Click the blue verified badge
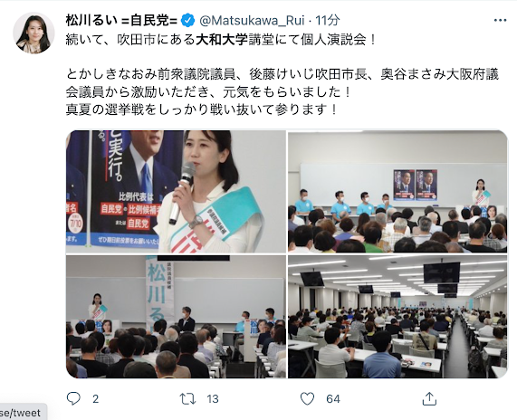517x420 pixels. point(188,21)
